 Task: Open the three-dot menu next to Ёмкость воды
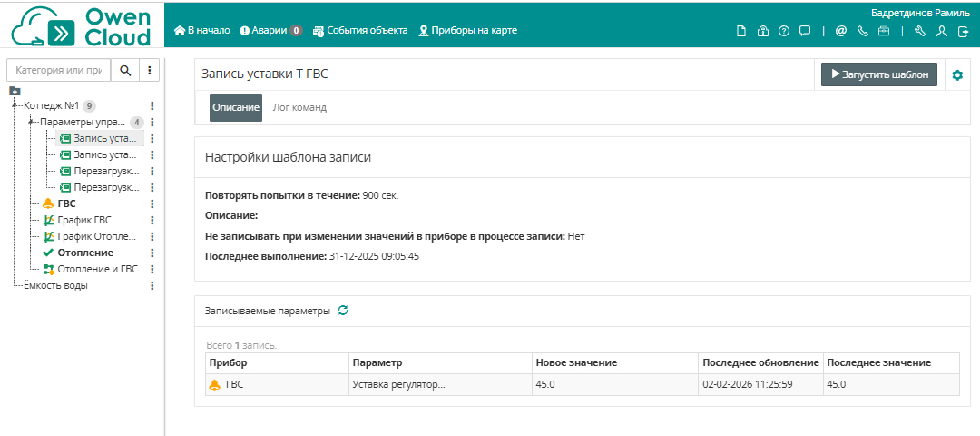pyautogui.click(x=152, y=286)
